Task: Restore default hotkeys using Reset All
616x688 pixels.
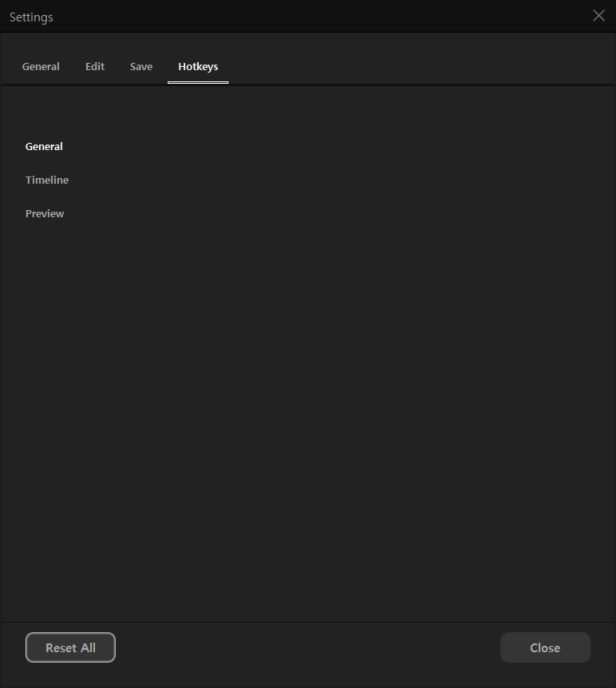Action: pyautogui.click(x=70, y=648)
